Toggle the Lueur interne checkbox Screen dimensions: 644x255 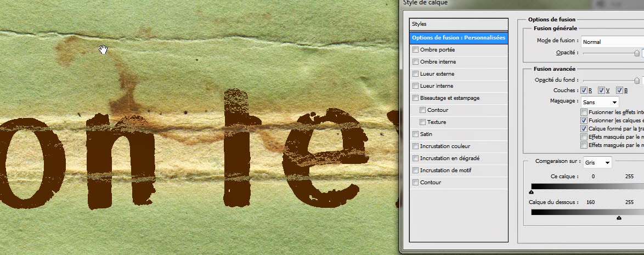click(415, 86)
